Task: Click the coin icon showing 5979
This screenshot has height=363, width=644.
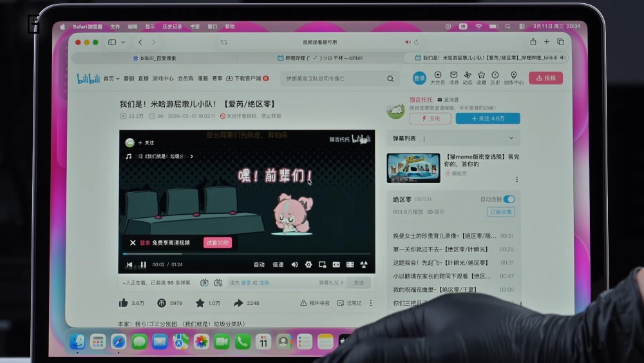Action: [162, 303]
